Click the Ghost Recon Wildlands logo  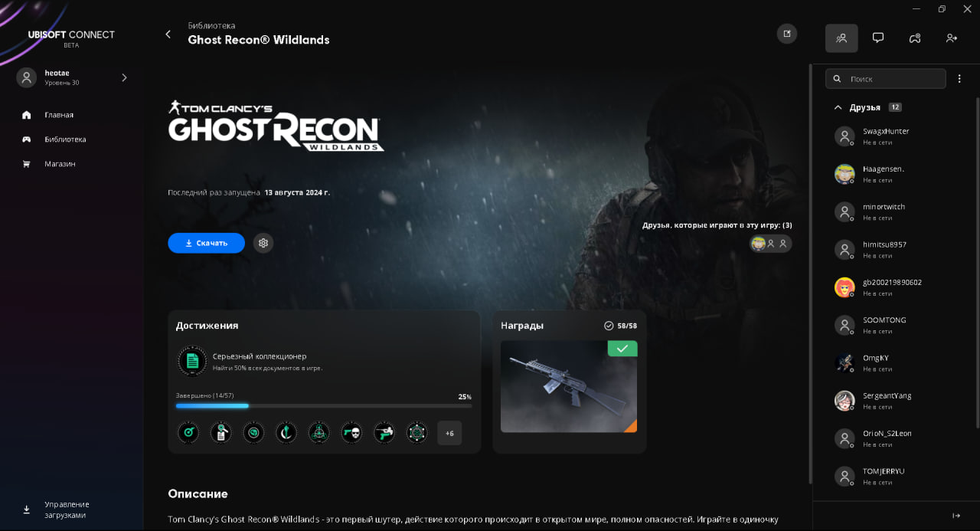point(276,125)
